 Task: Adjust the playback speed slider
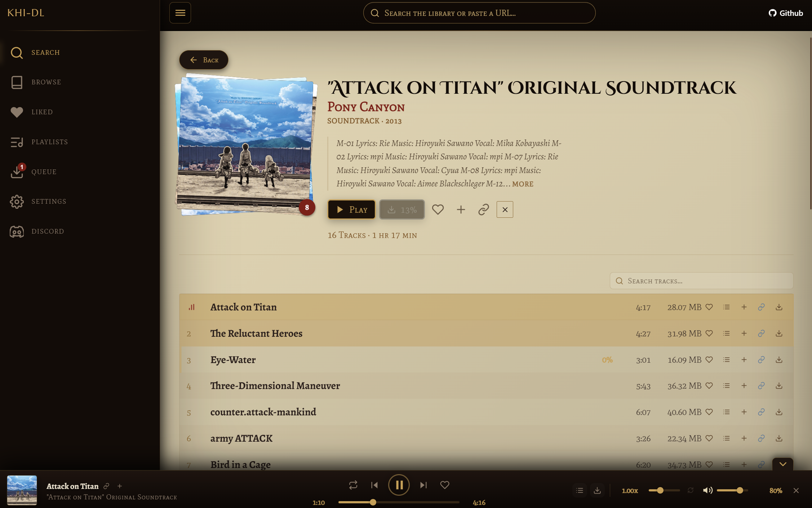(660, 490)
